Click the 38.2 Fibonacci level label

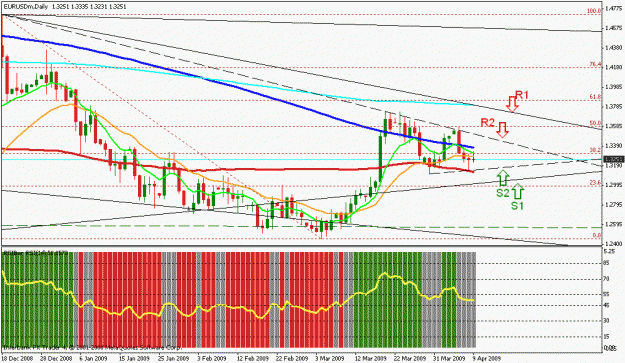[595, 150]
